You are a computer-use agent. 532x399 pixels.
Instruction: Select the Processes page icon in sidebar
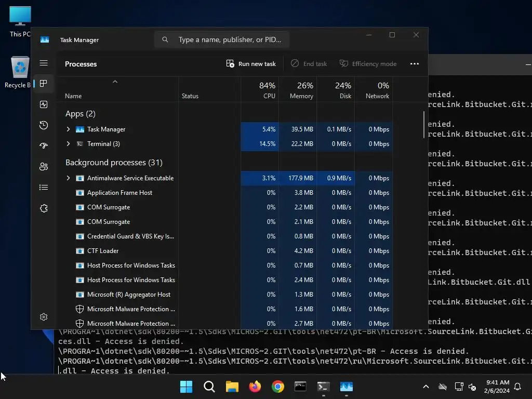(x=44, y=84)
